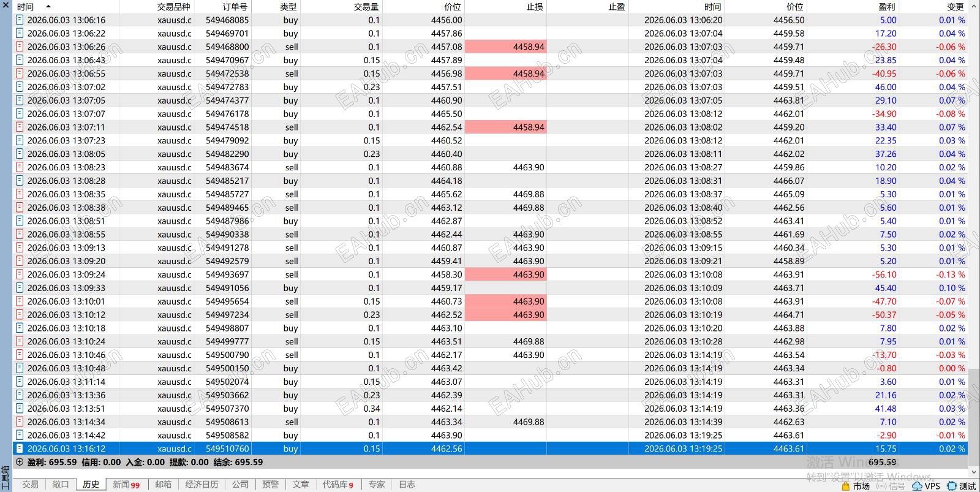Sort by the 订单号 column header
This screenshot has width=980, height=492.
click(x=235, y=7)
